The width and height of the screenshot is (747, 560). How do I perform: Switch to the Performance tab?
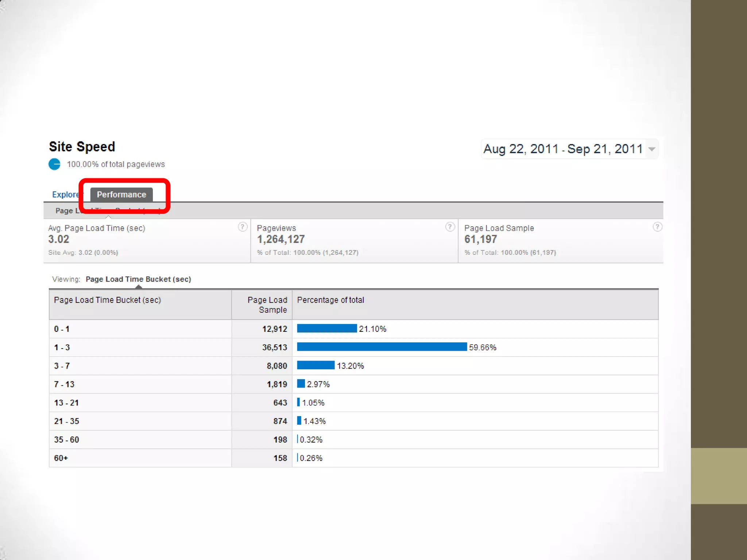pyautogui.click(x=121, y=195)
